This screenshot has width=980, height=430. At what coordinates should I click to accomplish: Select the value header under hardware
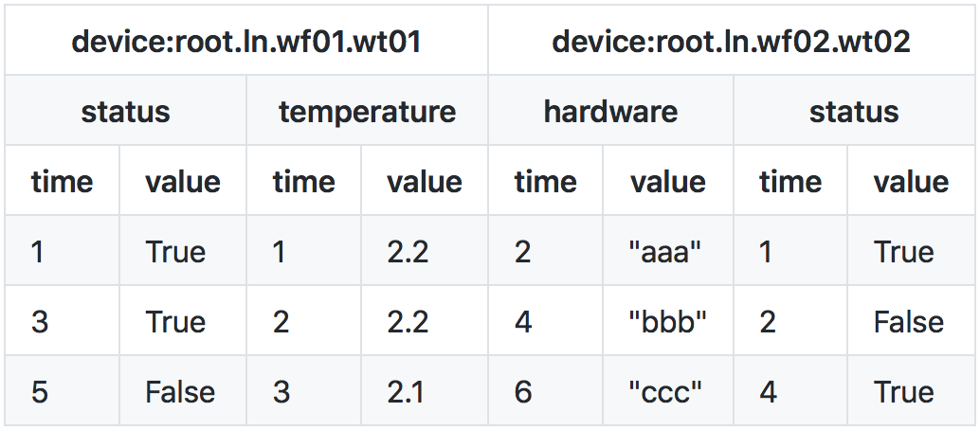tap(667, 182)
